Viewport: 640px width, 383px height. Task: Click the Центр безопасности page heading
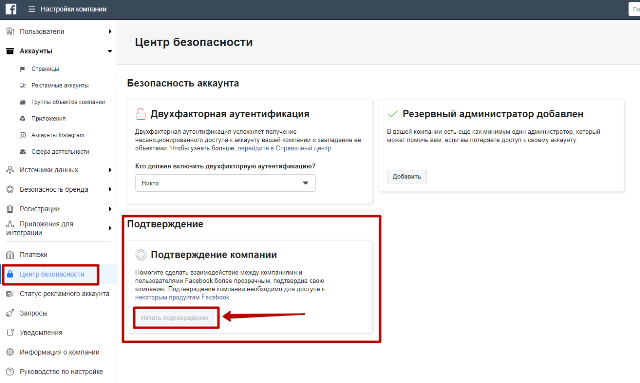pos(194,42)
